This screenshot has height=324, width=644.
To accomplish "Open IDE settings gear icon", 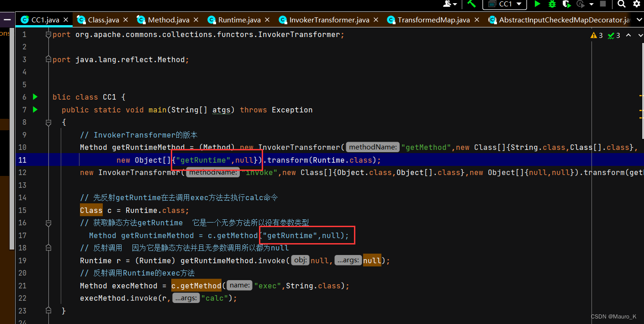I will (637, 4).
